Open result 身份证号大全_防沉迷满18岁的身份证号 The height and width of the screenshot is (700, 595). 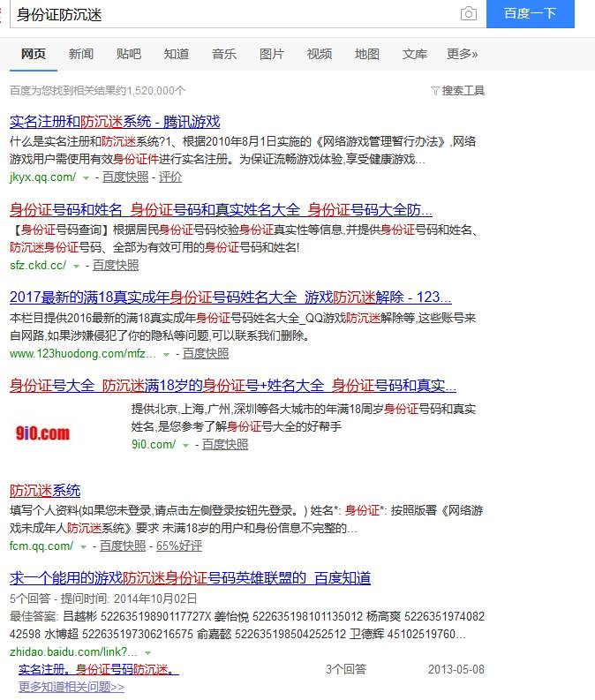pyautogui.click(x=232, y=385)
